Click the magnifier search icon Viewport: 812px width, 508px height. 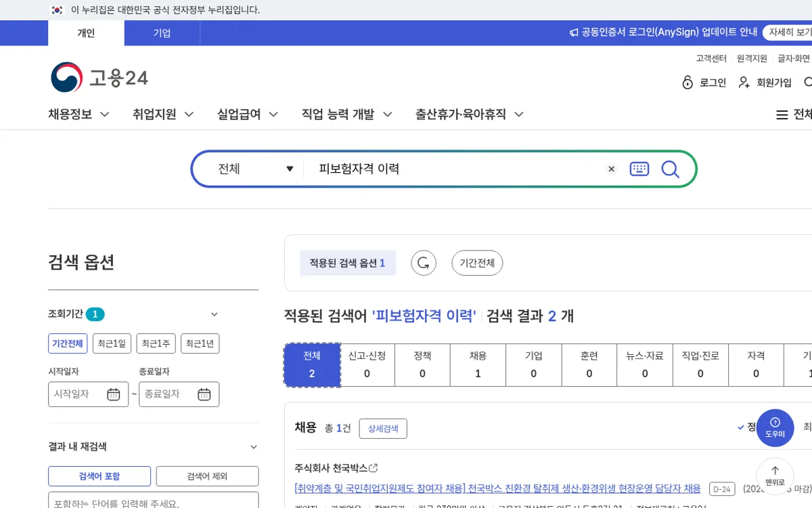point(670,169)
